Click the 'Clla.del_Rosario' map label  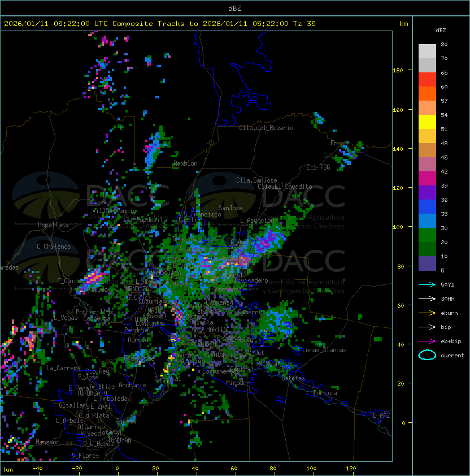click(266, 128)
